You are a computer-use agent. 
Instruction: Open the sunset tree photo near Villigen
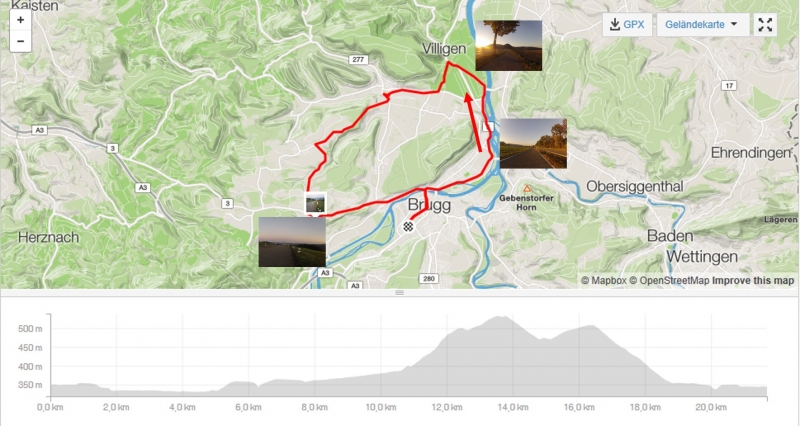coord(509,45)
